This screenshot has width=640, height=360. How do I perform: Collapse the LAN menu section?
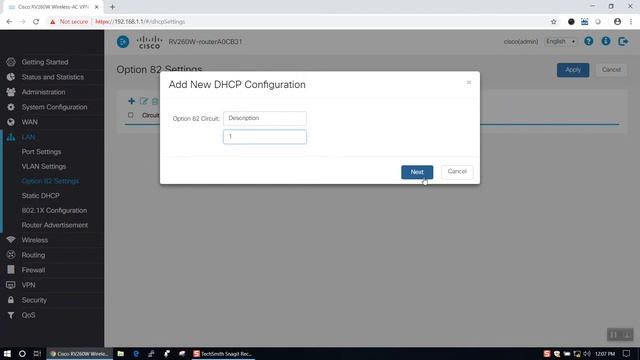click(28, 137)
